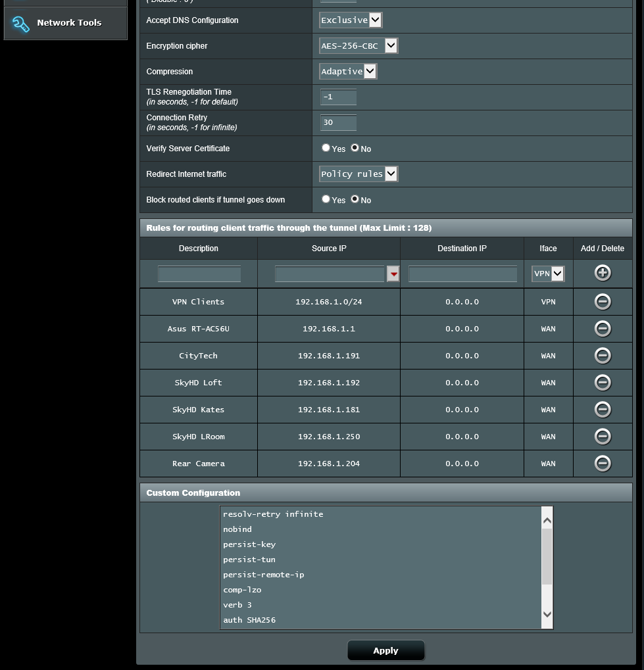This screenshot has height=670, width=644.
Task: Open the Redirect Internet traffic dropdown
Action: [359, 174]
